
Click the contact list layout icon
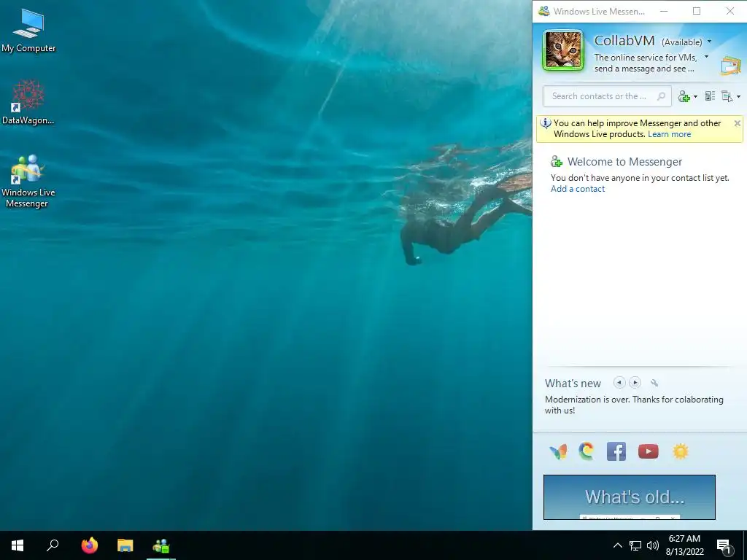tap(710, 96)
